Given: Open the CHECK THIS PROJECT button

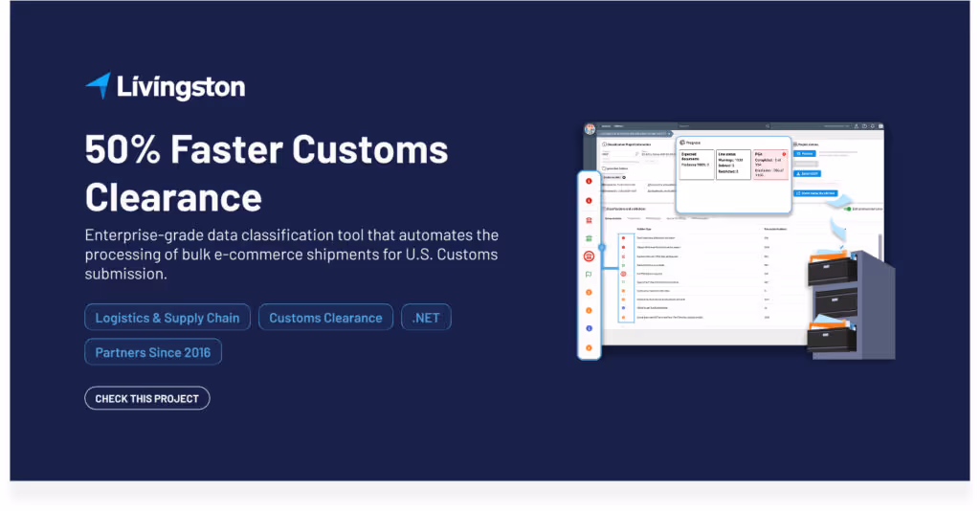Looking at the screenshot, I should [146, 398].
